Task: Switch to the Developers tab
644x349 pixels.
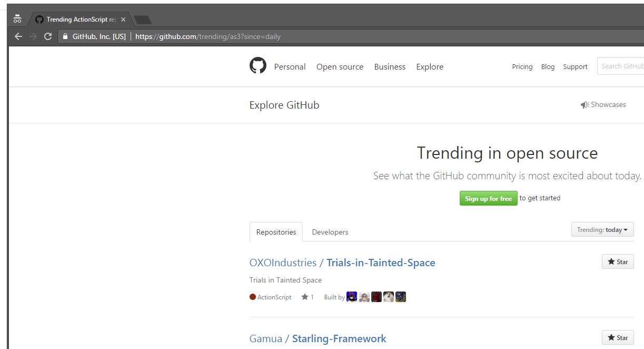Action: (x=330, y=232)
